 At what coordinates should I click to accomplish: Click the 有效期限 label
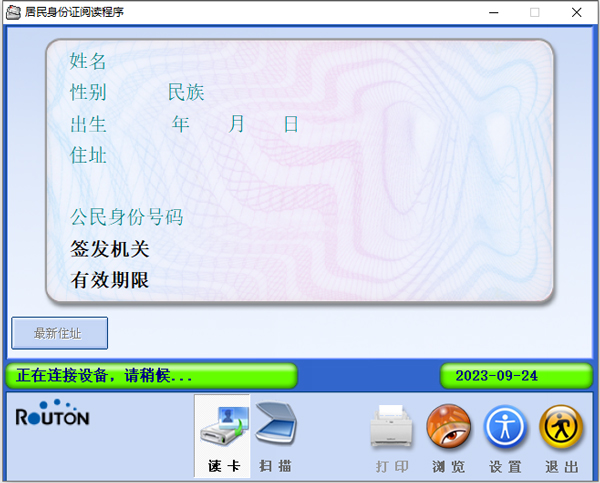click(x=109, y=280)
